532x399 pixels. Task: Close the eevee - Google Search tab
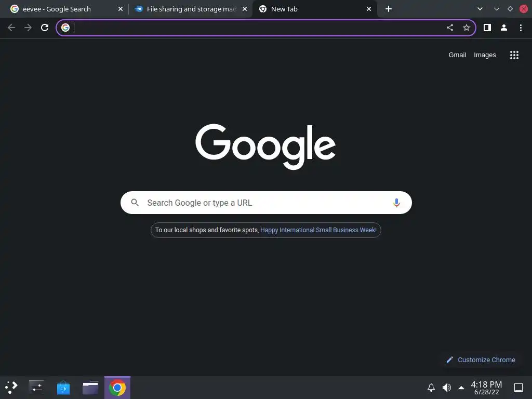121,9
